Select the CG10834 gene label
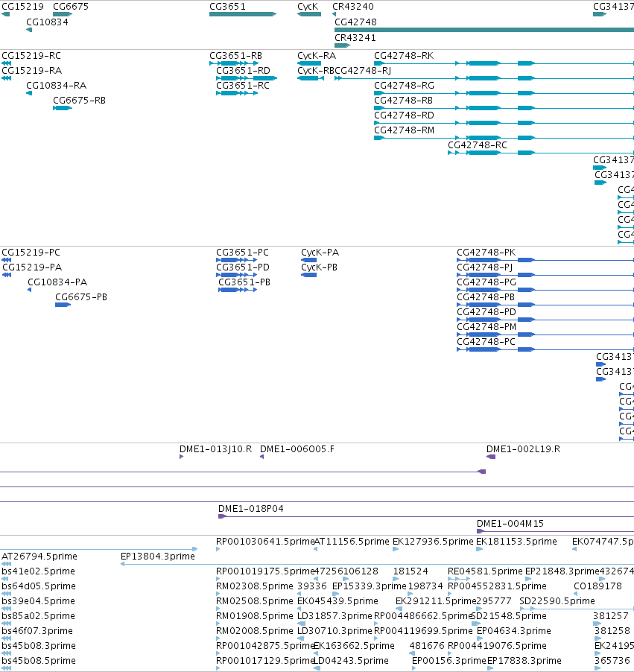Viewport: 634px width, 672px height. pos(47,22)
